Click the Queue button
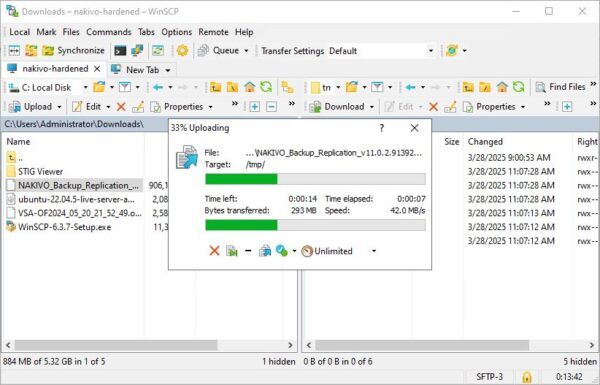Screen dimensions: 600x385 coord(218,51)
